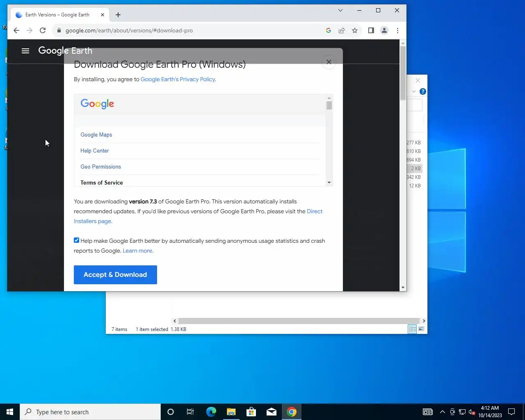Click File Explorer horizontal scrollbar thumb
The width and height of the screenshot is (525, 420).
click(x=299, y=321)
